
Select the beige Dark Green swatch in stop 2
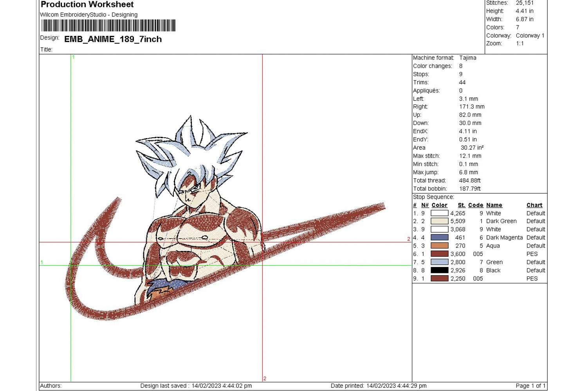[439, 221]
